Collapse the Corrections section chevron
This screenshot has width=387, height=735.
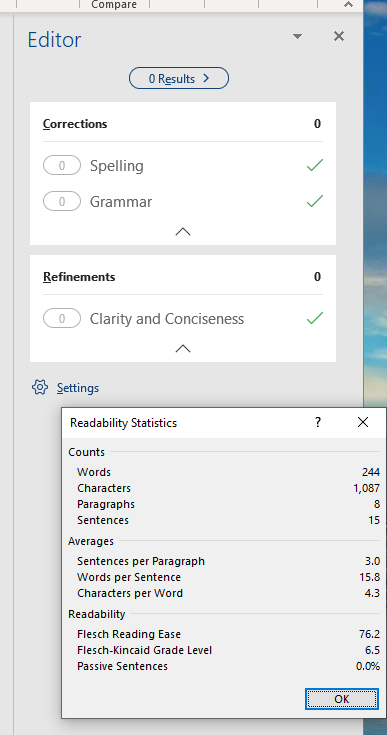[x=183, y=231]
